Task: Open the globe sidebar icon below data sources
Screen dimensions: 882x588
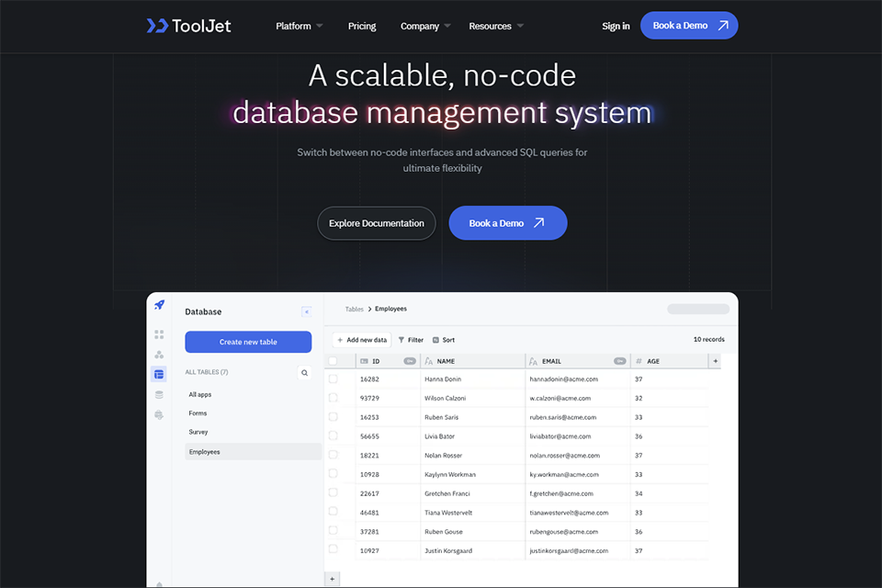Action: point(159,415)
